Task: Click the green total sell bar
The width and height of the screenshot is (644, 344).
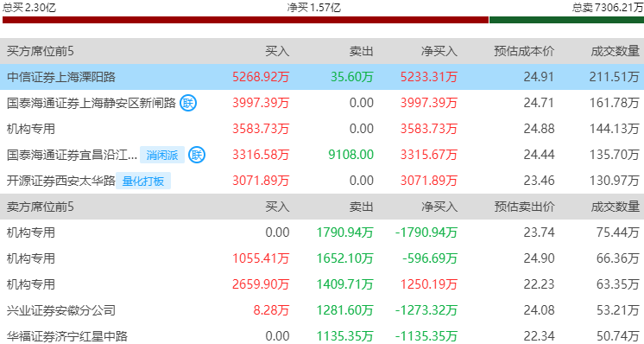Action: (x=567, y=20)
